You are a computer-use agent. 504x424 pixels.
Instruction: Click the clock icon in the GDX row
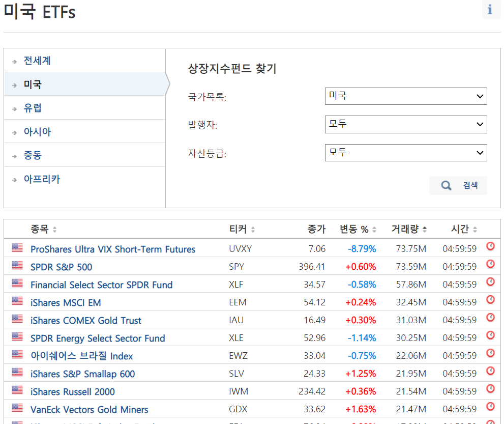[x=490, y=407]
